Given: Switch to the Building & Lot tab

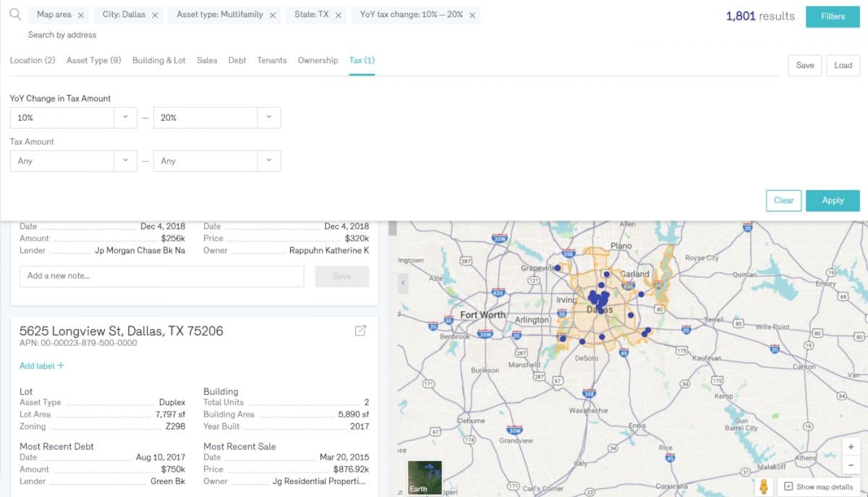Looking at the screenshot, I should tap(158, 61).
